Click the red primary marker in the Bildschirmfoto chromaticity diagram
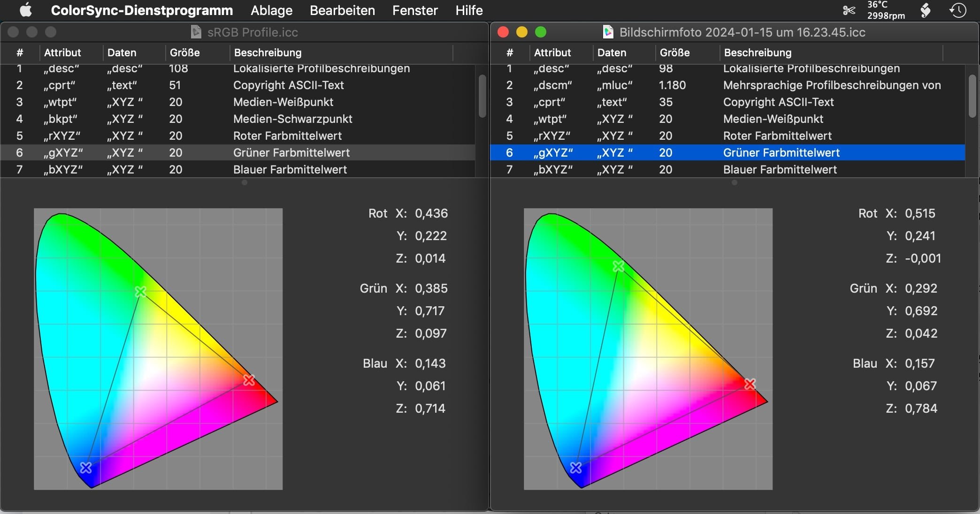The width and height of the screenshot is (980, 514). tap(750, 384)
